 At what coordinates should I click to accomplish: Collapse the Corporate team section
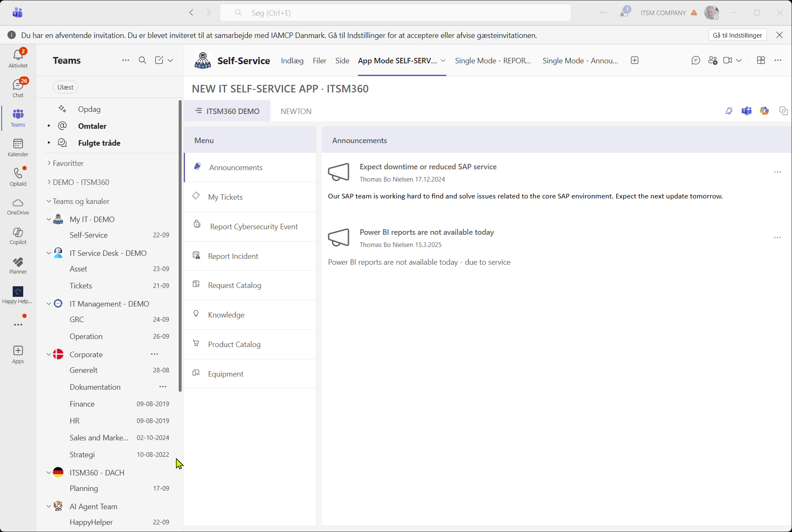point(49,354)
